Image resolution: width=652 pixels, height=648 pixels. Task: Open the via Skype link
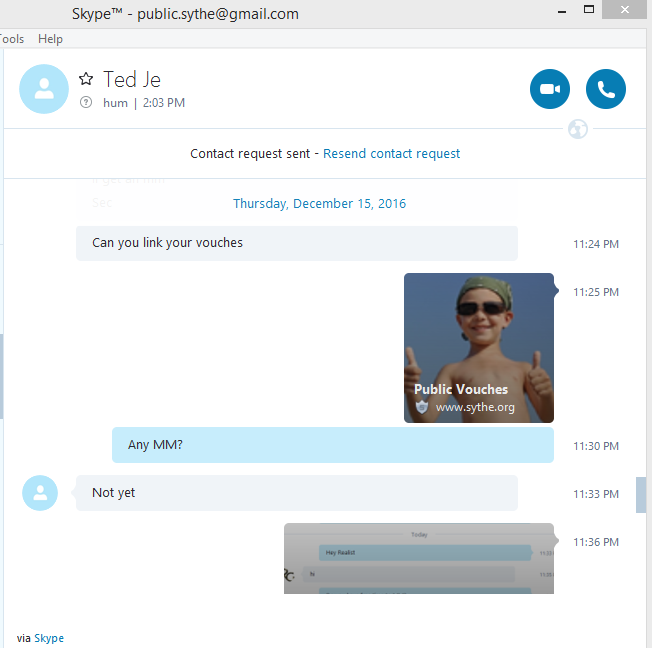tap(49, 638)
